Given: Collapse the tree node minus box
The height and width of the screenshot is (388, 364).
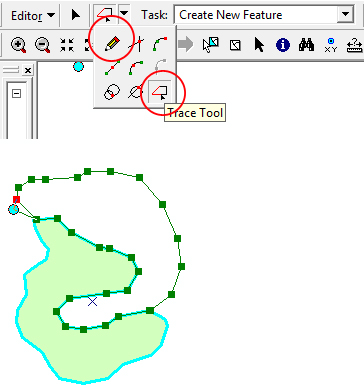Looking at the screenshot, I should click(x=16, y=94).
